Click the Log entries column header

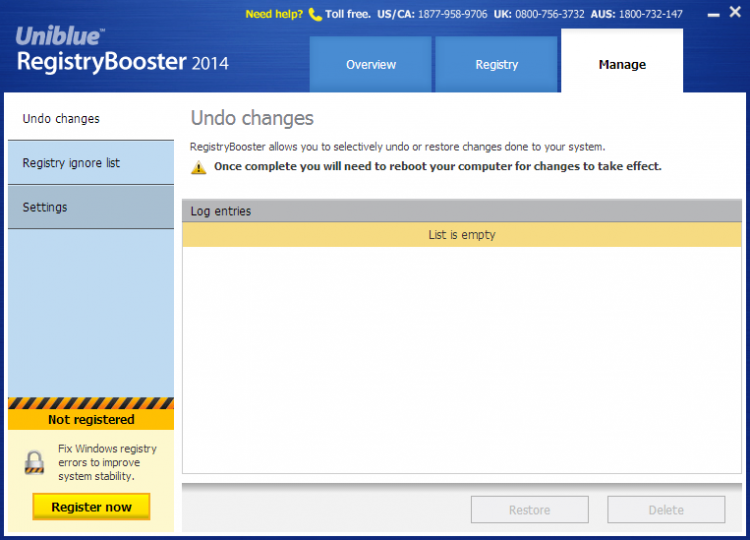(x=462, y=211)
